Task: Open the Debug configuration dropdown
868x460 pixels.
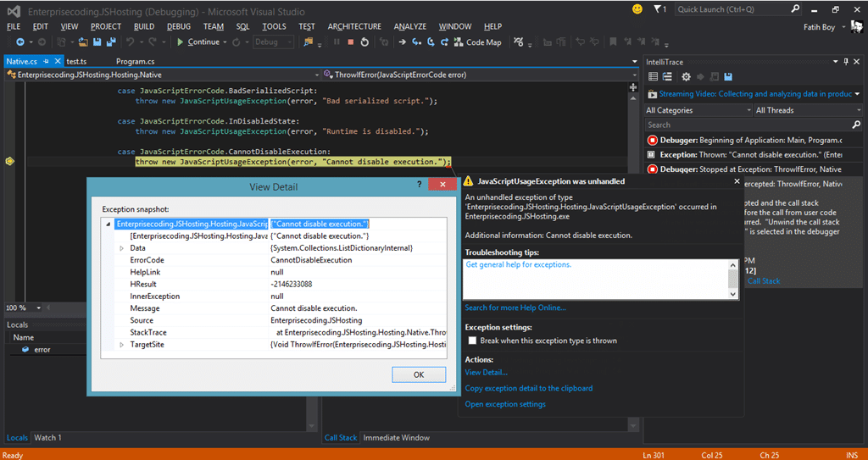Action: click(274, 42)
